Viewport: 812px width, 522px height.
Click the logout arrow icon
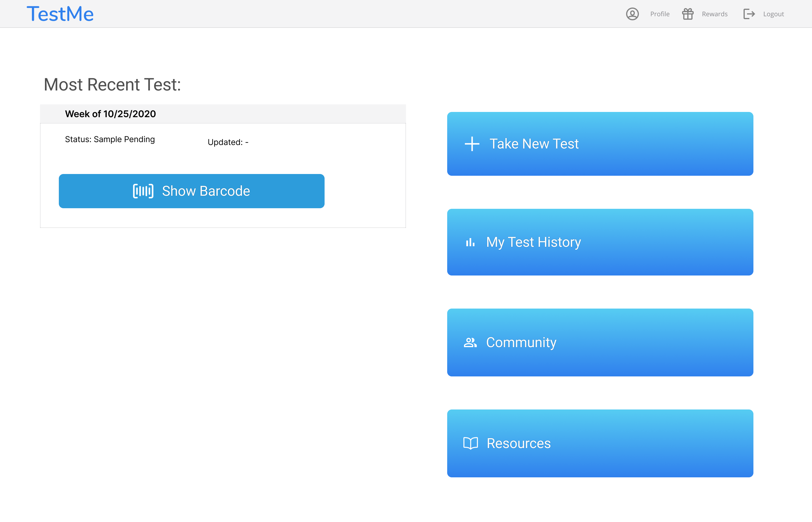[x=749, y=14]
